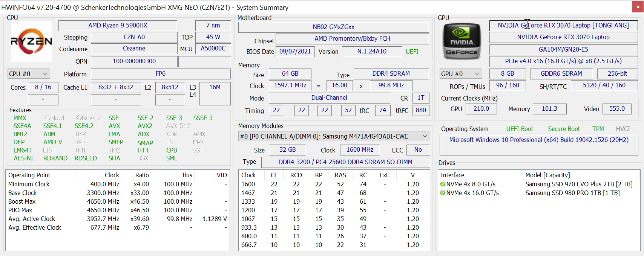Click the AMD Ryzen logo image
This screenshot has width=644, height=256.
31,41
